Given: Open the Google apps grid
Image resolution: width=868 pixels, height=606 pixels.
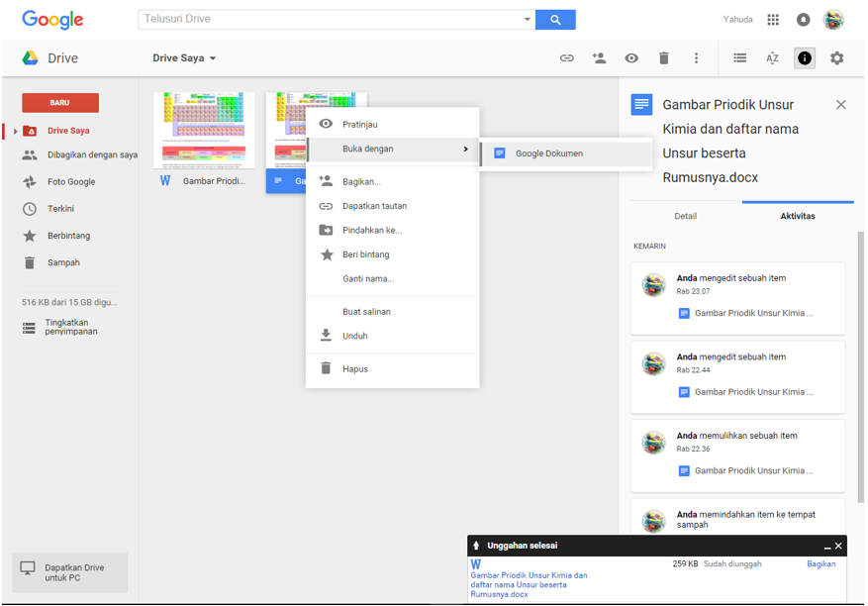Looking at the screenshot, I should click(x=773, y=20).
